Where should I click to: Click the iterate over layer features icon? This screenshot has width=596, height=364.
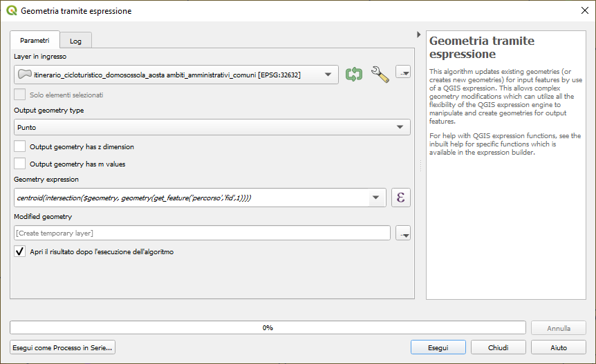point(354,74)
